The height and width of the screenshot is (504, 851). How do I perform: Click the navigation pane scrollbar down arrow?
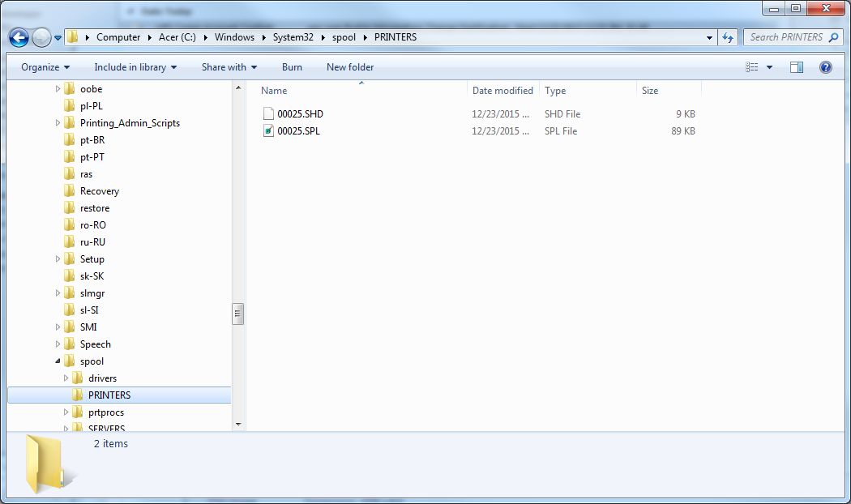coord(238,424)
